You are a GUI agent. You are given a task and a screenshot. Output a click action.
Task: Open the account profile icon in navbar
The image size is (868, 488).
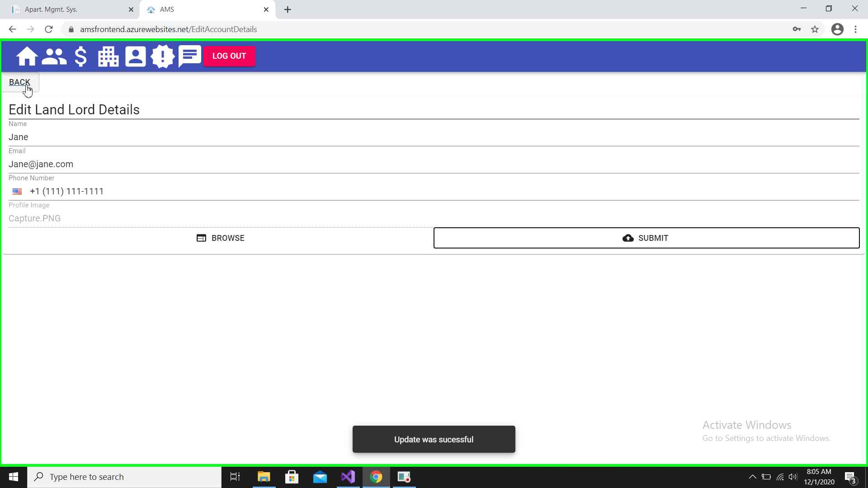point(136,56)
